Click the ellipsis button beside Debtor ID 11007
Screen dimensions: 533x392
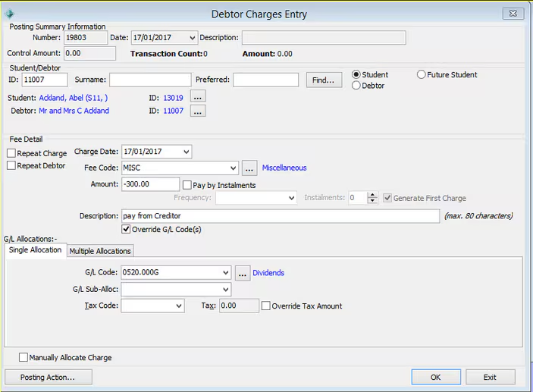click(197, 111)
